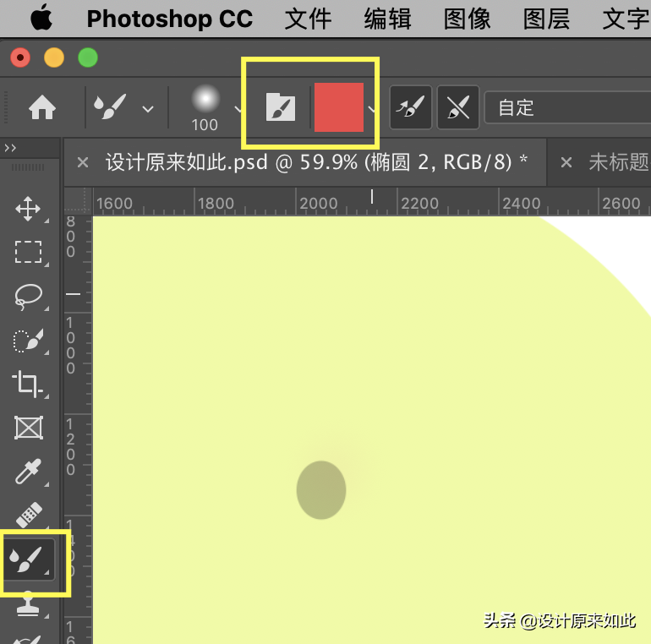Click the Home icon in options bar
The width and height of the screenshot is (651, 644).
click(42, 107)
